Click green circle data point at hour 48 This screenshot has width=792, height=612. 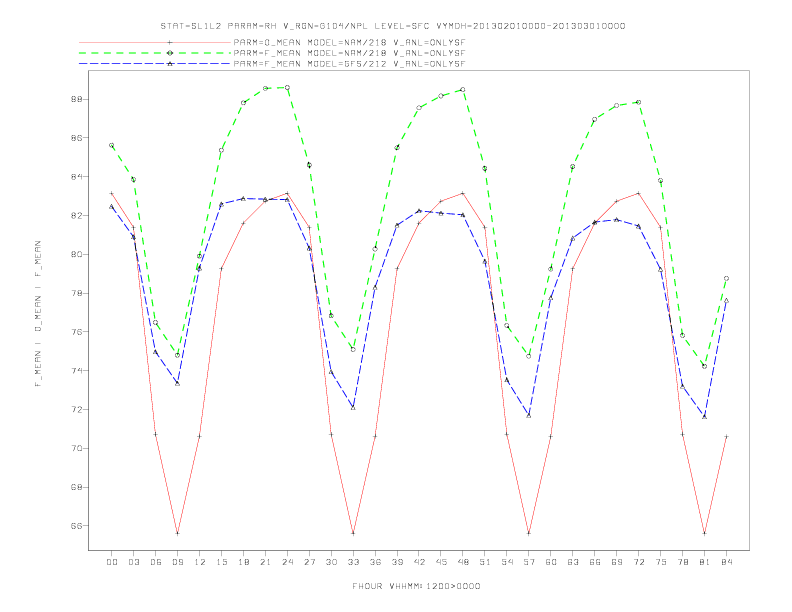click(463, 89)
